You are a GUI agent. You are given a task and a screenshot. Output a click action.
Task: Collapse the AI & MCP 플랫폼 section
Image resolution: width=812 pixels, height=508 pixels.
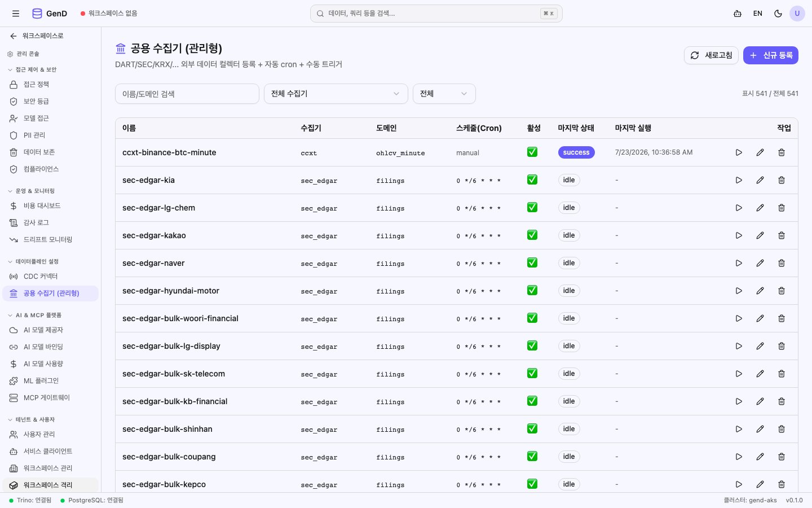click(35, 315)
